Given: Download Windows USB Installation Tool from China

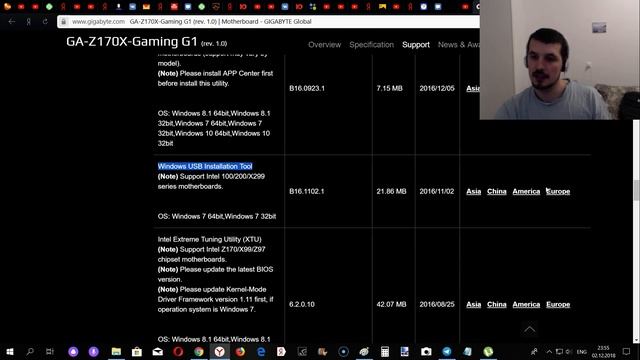Looking at the screenshot, I should pos(497,191).
